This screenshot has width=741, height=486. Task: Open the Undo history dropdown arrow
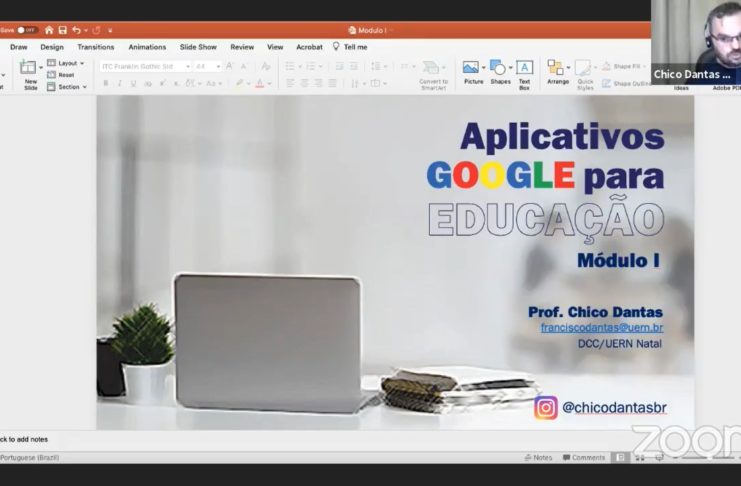[86, 31]
